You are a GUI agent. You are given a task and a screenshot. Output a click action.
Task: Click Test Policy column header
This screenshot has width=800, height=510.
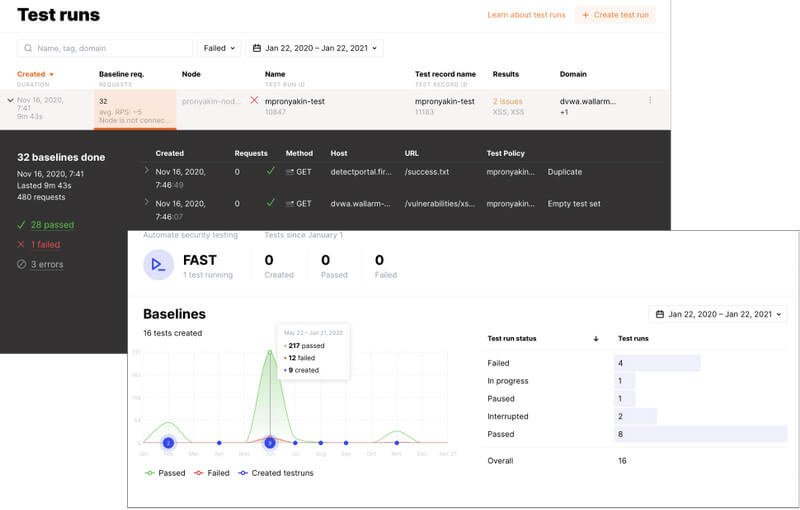point(505,153)
